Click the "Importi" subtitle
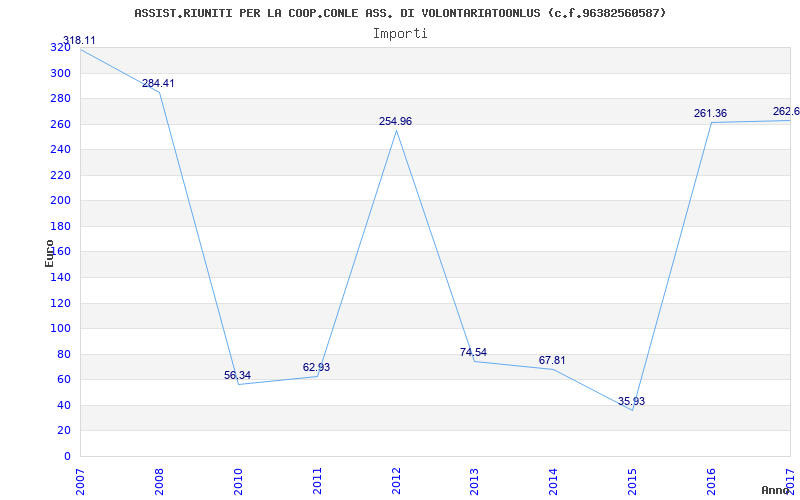 pos(400,34)
